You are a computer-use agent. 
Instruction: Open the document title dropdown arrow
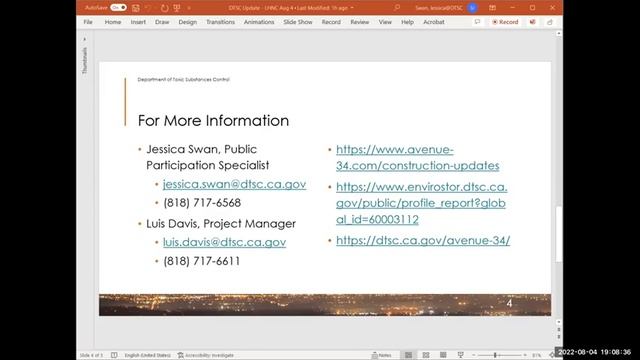pos(352,8)
